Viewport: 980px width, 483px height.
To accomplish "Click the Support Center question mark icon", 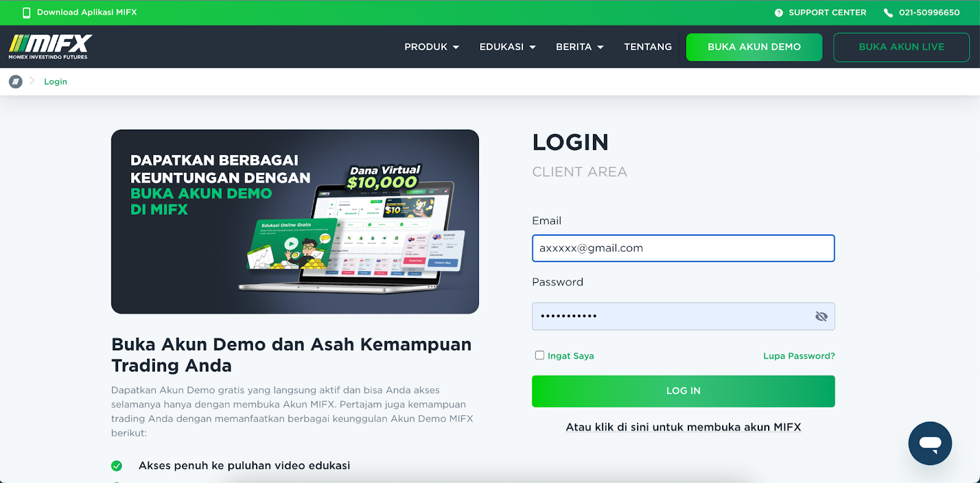I will click(778, 13).
